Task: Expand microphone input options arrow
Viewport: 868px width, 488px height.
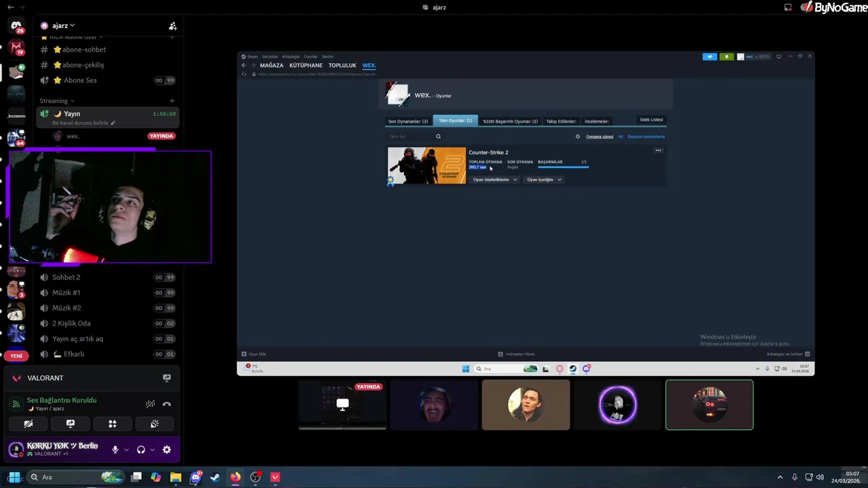Action: [x=126, y=449]
